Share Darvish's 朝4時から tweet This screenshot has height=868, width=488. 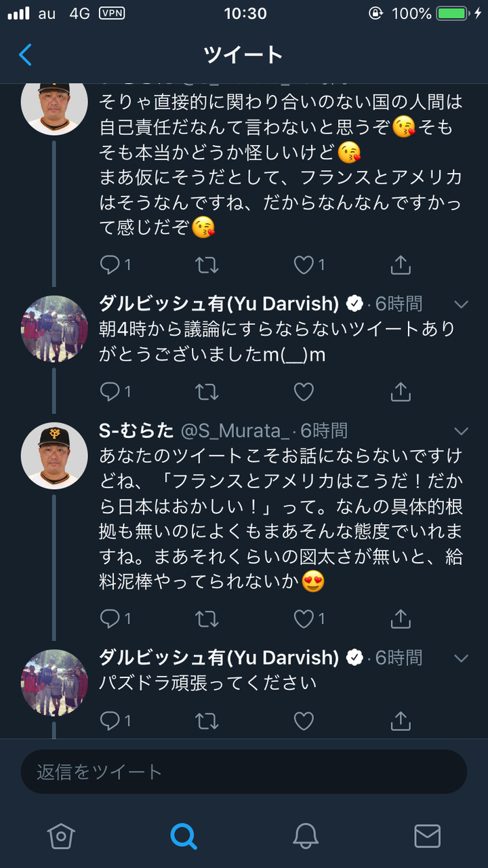point(401,391)
